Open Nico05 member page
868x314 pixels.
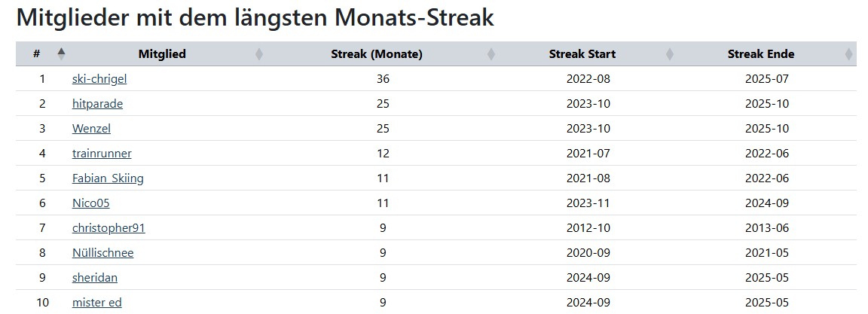[x=91, y=203]
